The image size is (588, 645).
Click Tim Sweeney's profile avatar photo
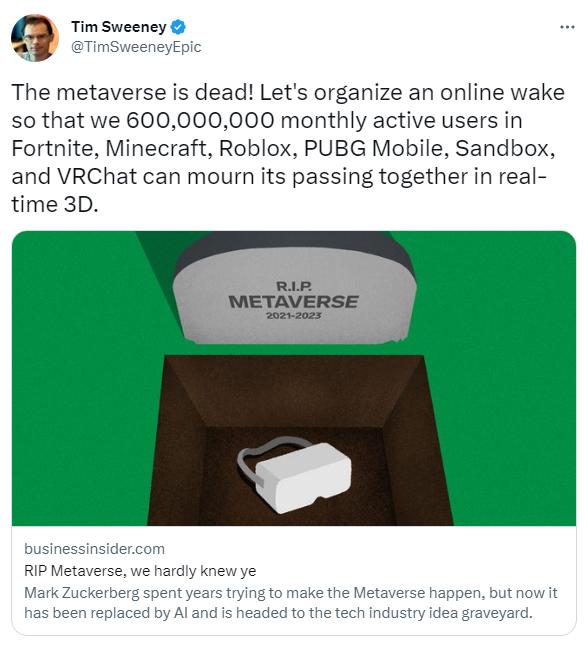pos(35,38)
